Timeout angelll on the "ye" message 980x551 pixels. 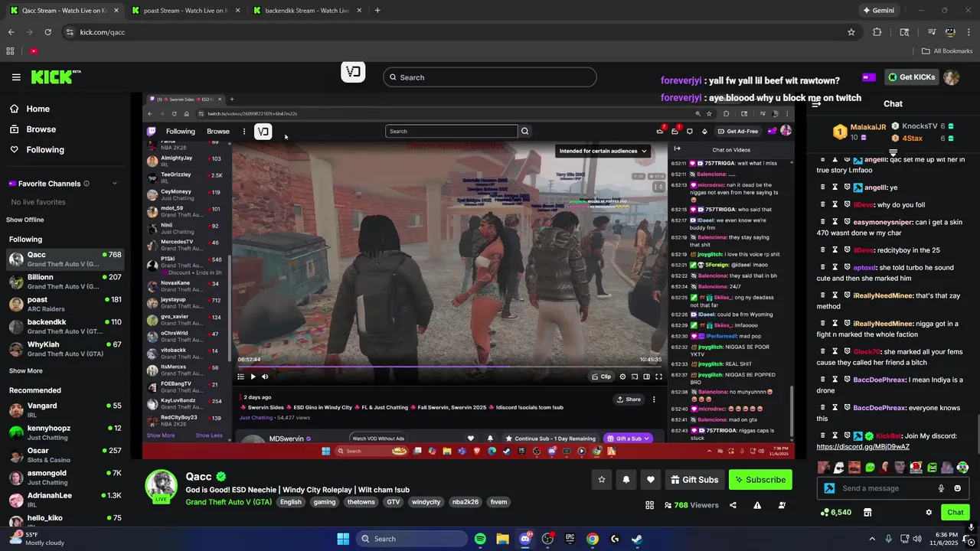835,187
